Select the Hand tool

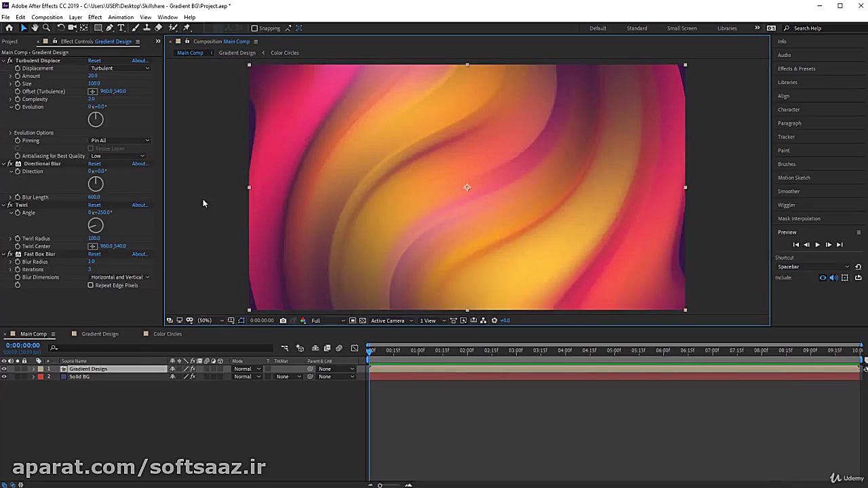pyautogui.click(x=35, y=28)
